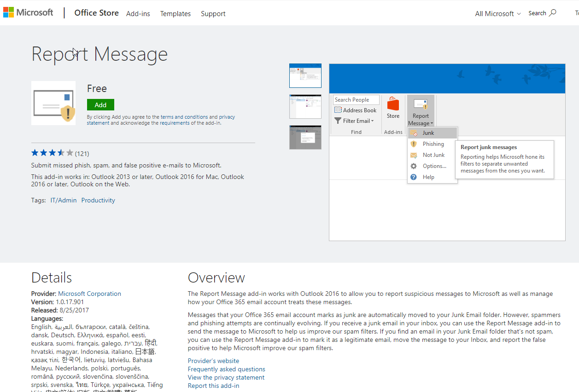Click the green Add button

(x=100, y=105)
